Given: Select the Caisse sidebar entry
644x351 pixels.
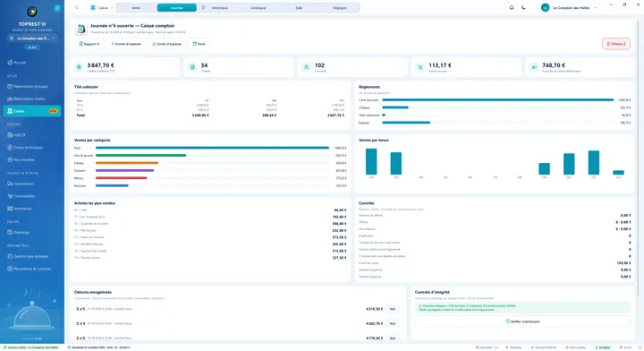Looking at the screenshot, I should tap(31, 111).
